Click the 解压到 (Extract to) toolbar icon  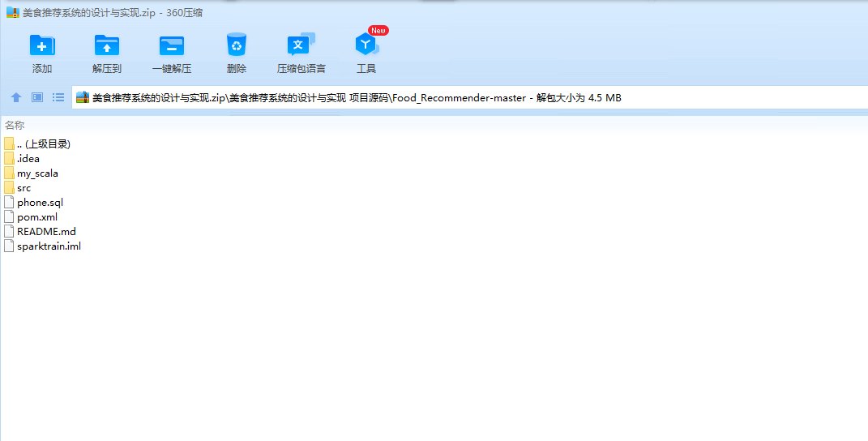tap(107, 45)
